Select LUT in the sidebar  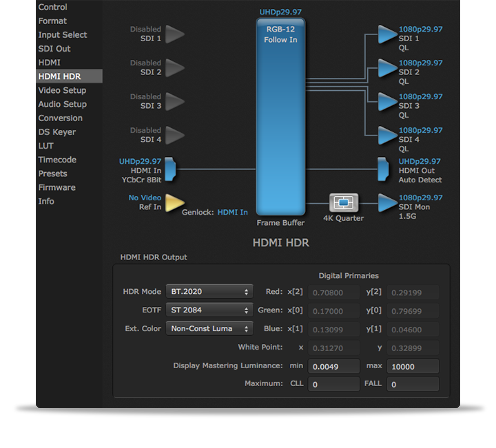[46, 146]
